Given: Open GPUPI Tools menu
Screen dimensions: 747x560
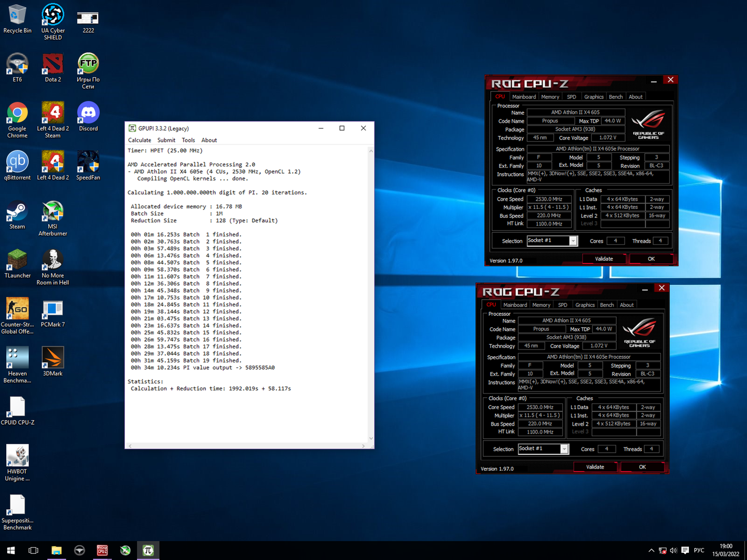Looking at the screenshot, I should (188, 140).
